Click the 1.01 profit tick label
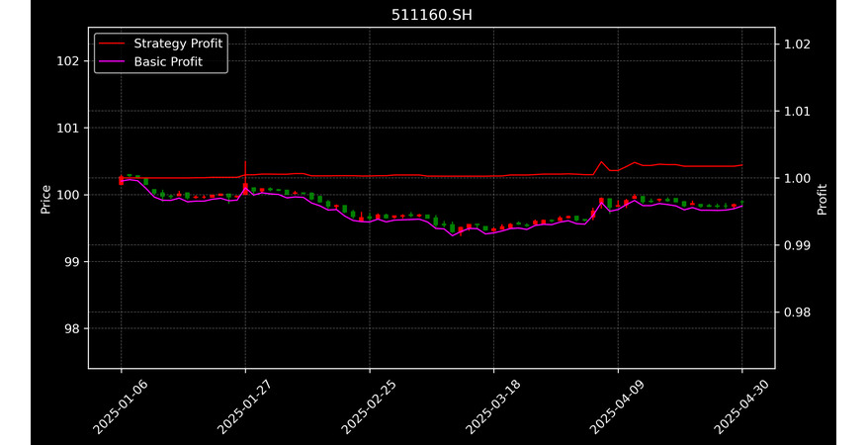Image resolution: width=868 pixels, height=445 pixels. click(x=797, y=111)
